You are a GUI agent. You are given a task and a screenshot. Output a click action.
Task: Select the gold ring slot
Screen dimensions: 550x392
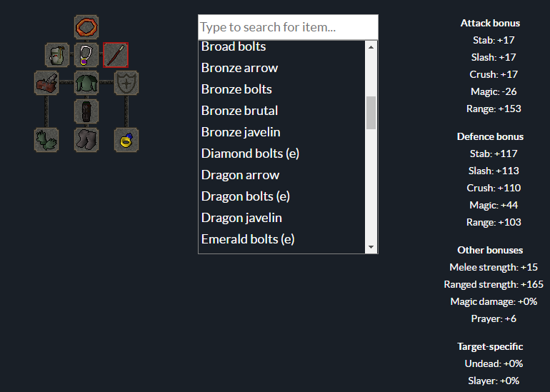(126, 140)
